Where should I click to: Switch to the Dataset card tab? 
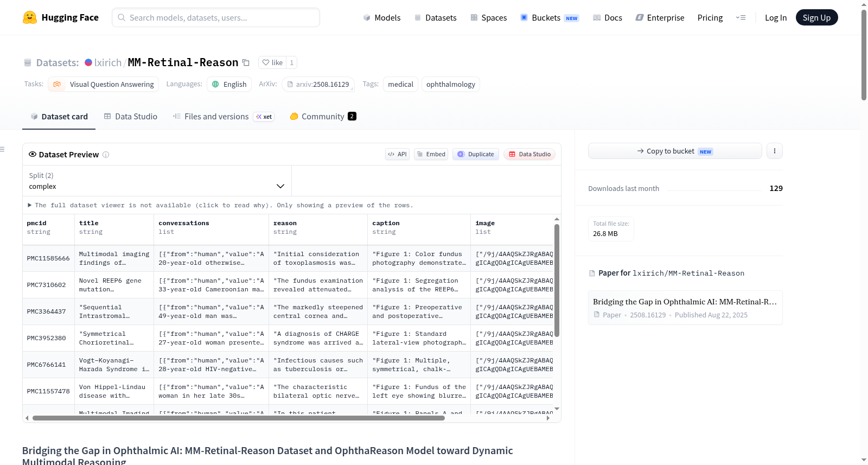point(59,117)
